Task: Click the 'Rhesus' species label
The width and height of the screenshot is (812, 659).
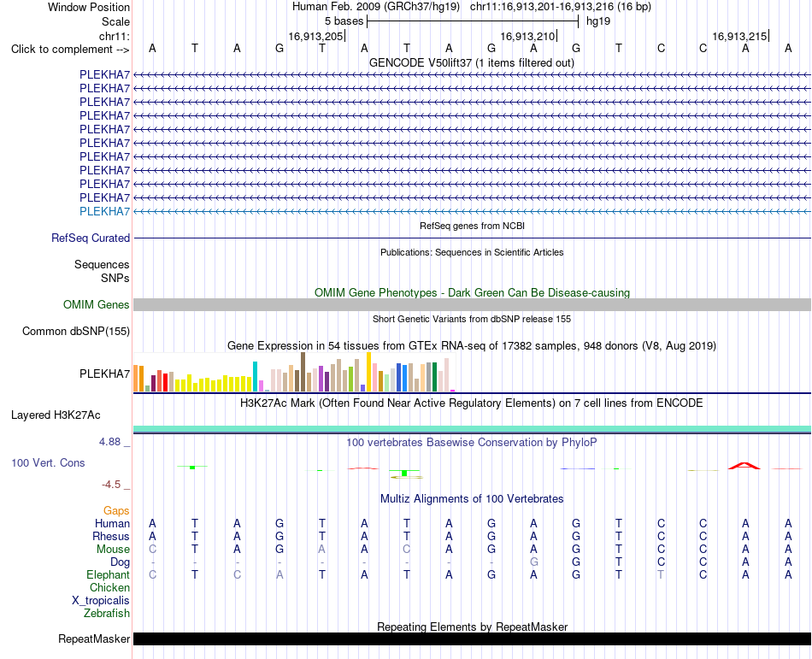Action: [x=111, y=536]
